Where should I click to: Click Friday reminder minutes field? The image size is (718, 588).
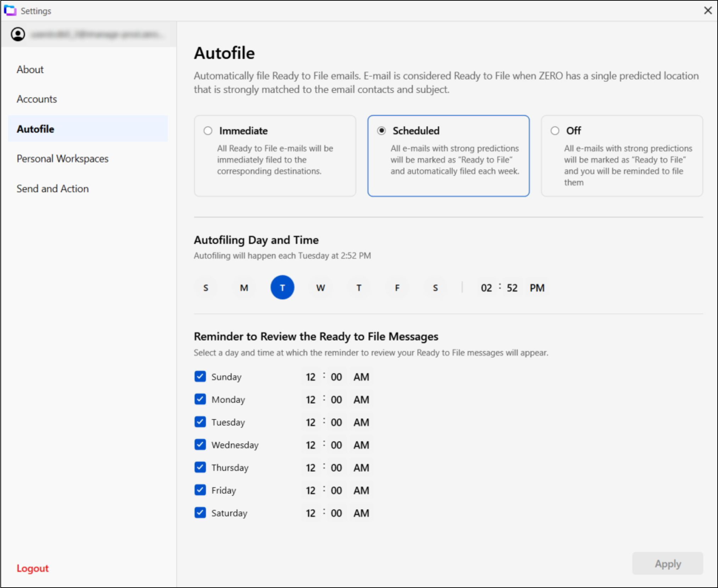(336, 490)
